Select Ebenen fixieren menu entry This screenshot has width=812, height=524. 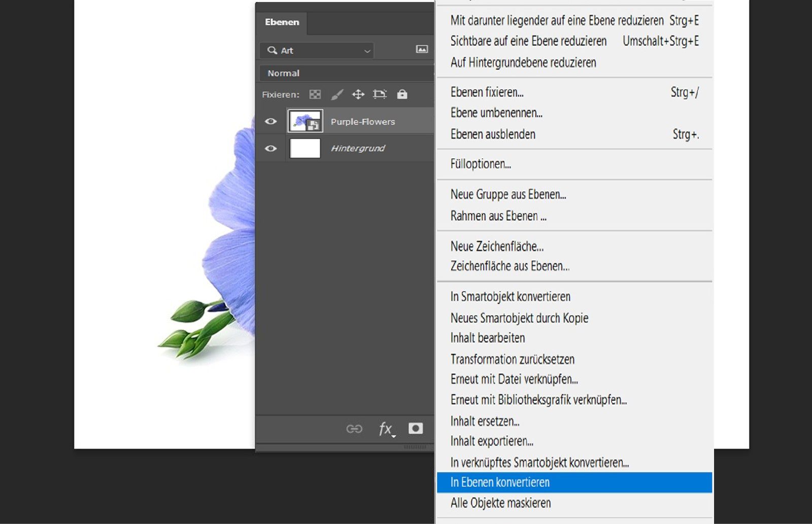[574, 92]
